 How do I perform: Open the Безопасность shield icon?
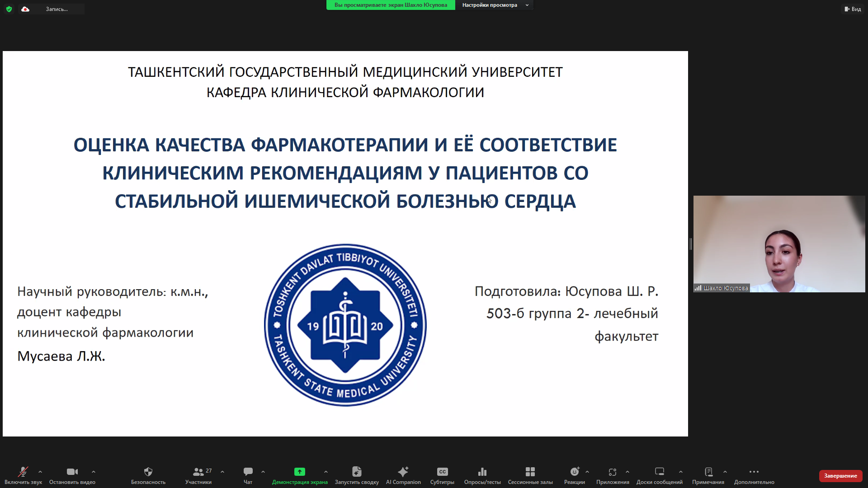point(148,472)
